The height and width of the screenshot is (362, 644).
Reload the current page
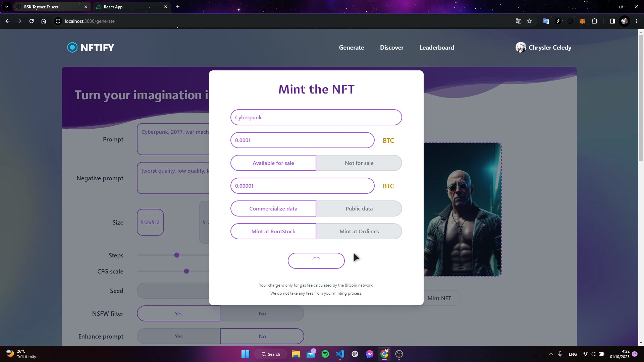tap(32, 21)
